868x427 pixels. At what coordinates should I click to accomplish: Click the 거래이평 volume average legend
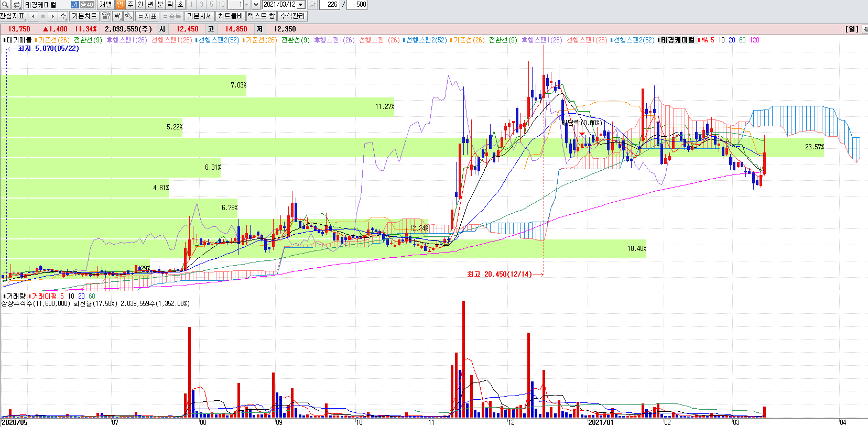coord(45,296)
